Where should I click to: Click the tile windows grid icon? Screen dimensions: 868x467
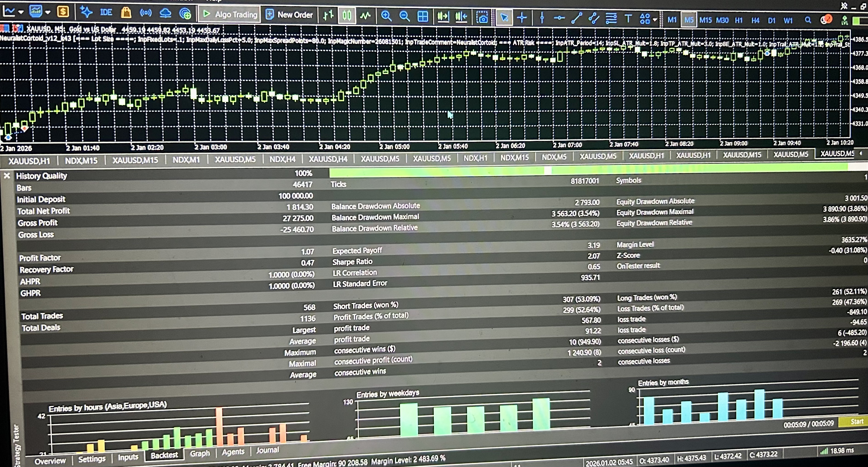423,16
